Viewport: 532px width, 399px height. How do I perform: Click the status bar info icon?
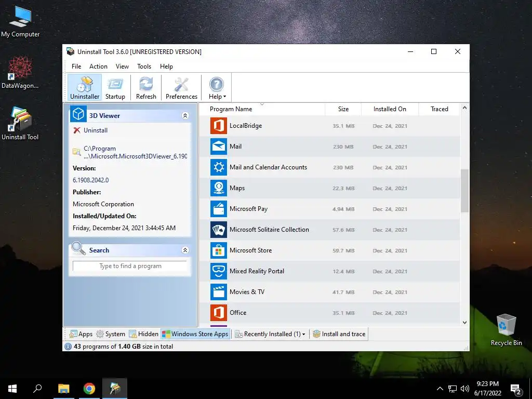click(68, 347)
